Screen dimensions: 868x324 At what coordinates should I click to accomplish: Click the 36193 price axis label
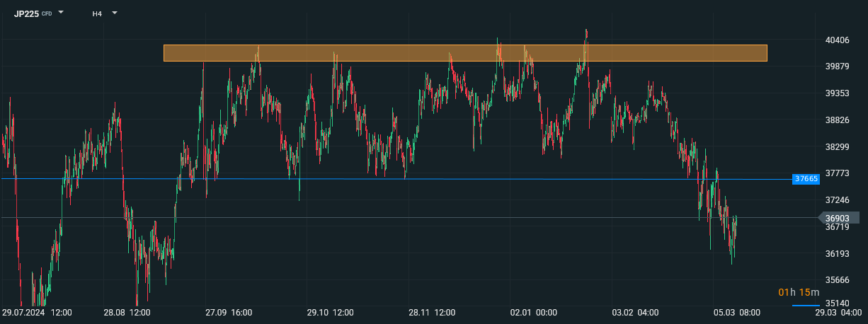point(838,253)
